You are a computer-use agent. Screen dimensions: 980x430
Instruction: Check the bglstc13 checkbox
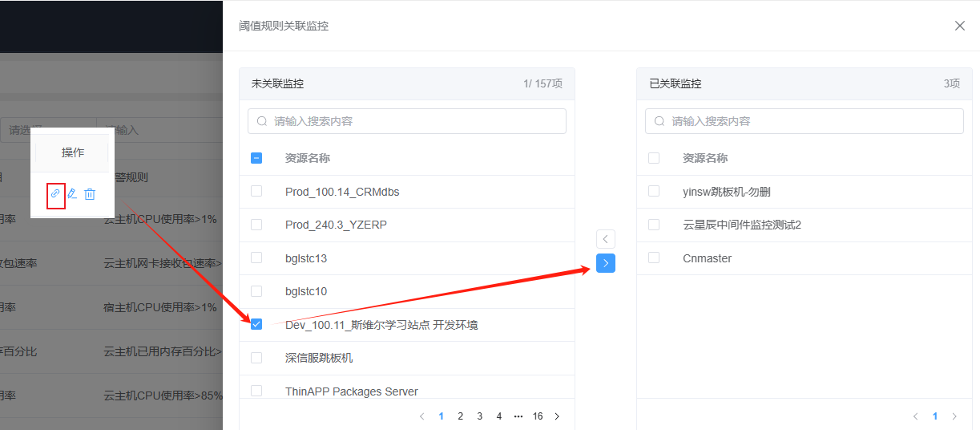coord(256,258)
